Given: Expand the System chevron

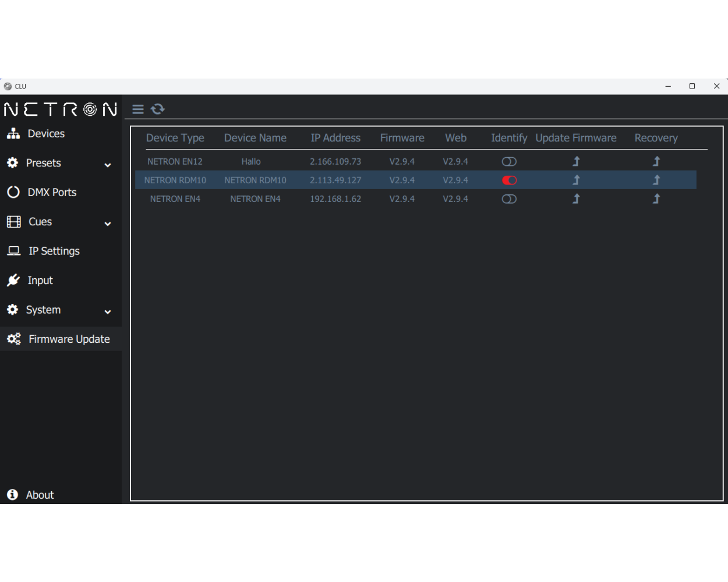Looking at the screenshot, I should tap(108, 311).
